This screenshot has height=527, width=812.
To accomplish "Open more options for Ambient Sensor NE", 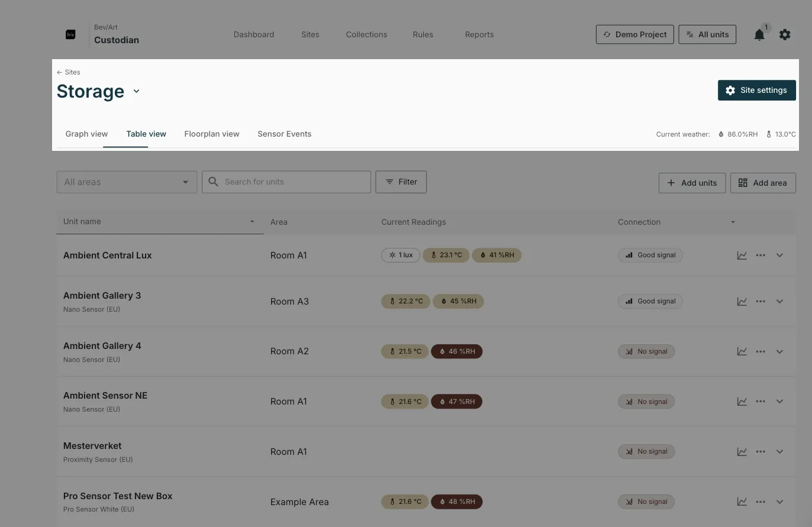I will pos(761,402).
